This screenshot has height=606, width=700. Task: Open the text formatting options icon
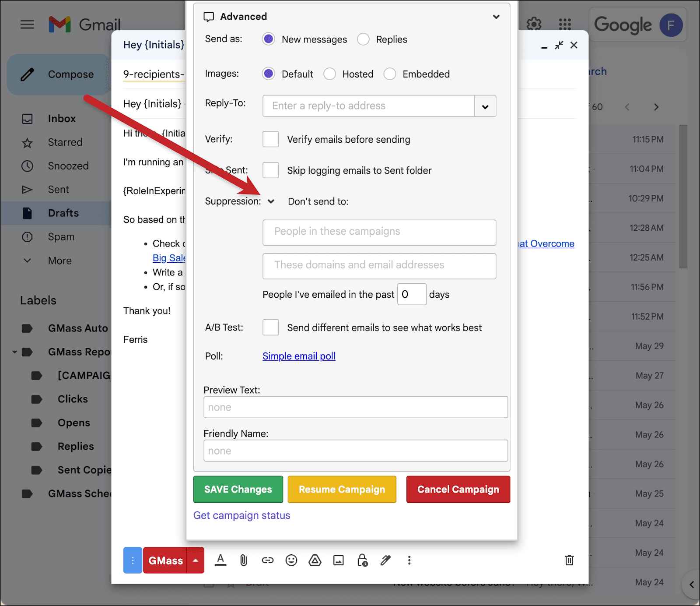(220, 560)
